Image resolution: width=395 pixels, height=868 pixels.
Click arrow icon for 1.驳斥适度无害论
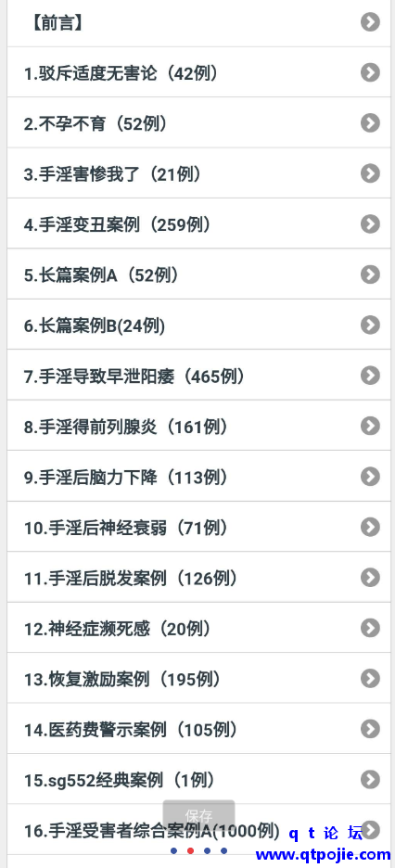coord(370,72)
